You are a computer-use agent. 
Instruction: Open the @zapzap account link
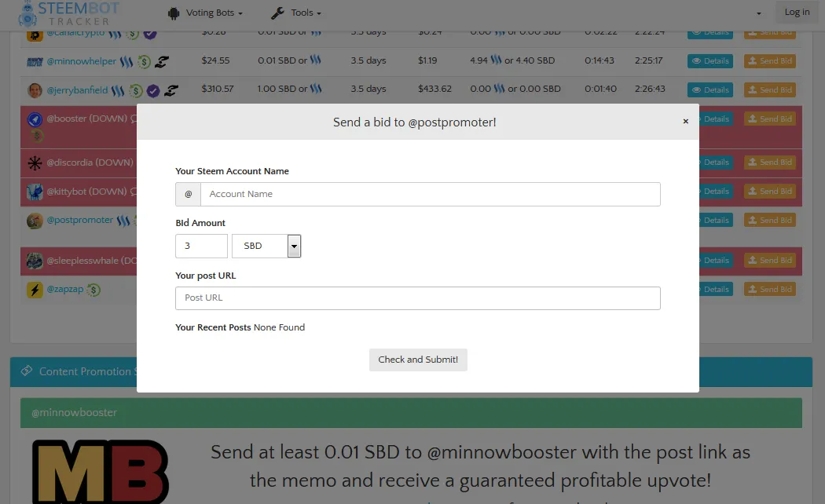click(65, 289)
